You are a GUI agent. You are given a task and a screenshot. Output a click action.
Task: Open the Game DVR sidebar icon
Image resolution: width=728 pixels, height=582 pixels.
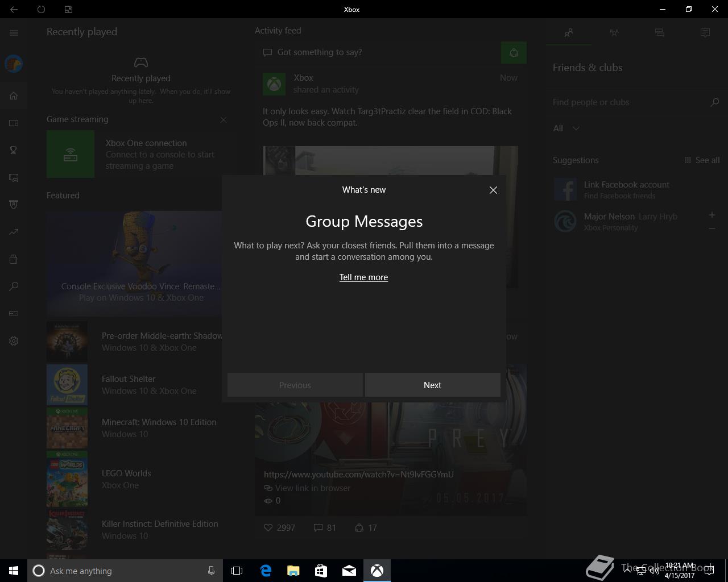pos(14,177)
